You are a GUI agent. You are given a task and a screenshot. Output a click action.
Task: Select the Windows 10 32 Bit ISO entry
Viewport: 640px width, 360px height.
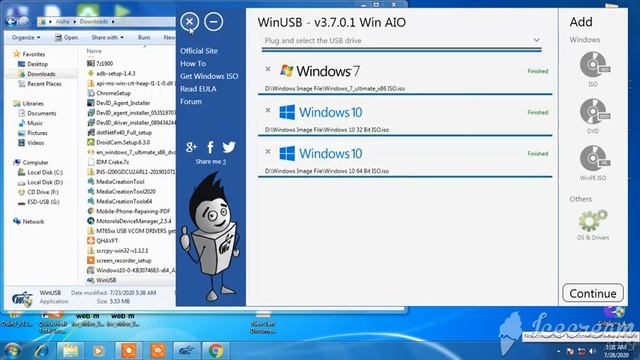(405, 118)
